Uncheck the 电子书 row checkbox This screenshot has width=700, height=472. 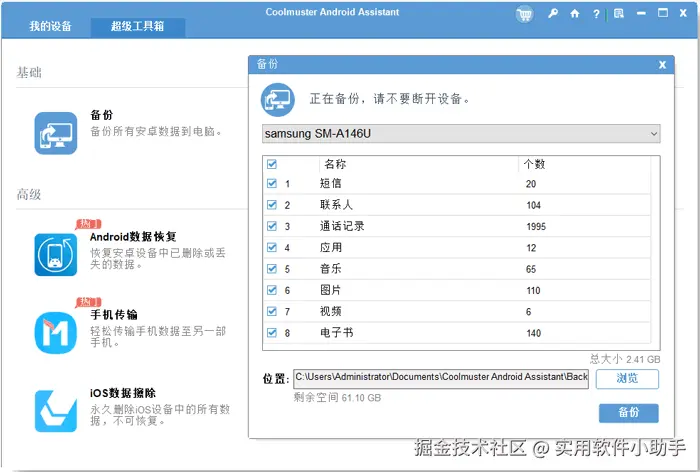coord(271,333)
